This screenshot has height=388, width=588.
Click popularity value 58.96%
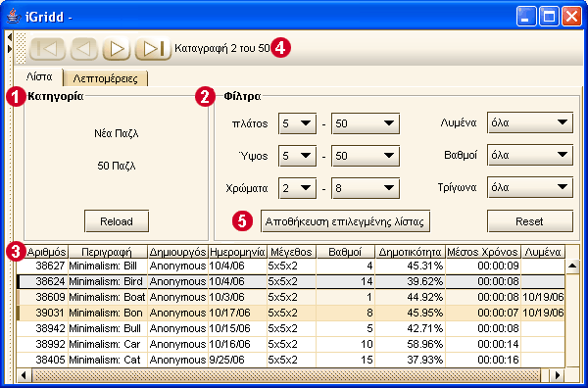(x=425, y=344)
